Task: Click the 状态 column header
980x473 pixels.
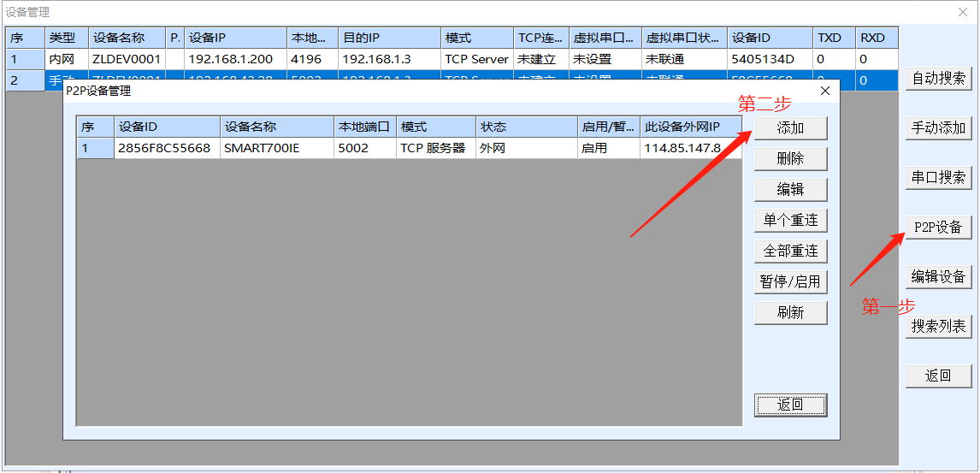Action: click(x=526, y=127)
